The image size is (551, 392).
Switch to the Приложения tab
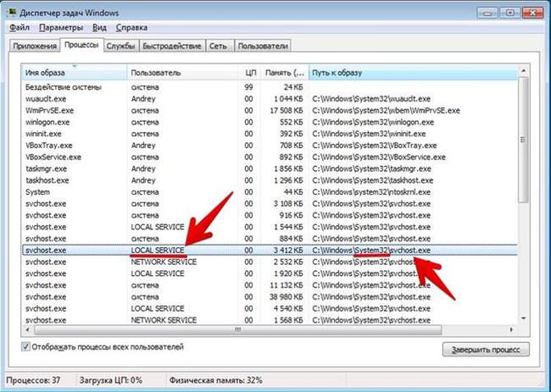tap(35, 46)
